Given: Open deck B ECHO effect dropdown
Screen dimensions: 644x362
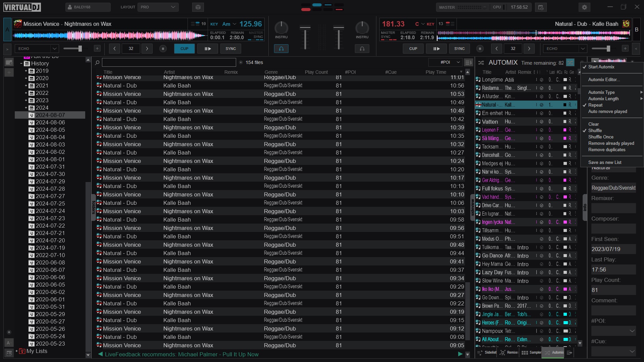Looking at the screenshot, I should 565,49.
